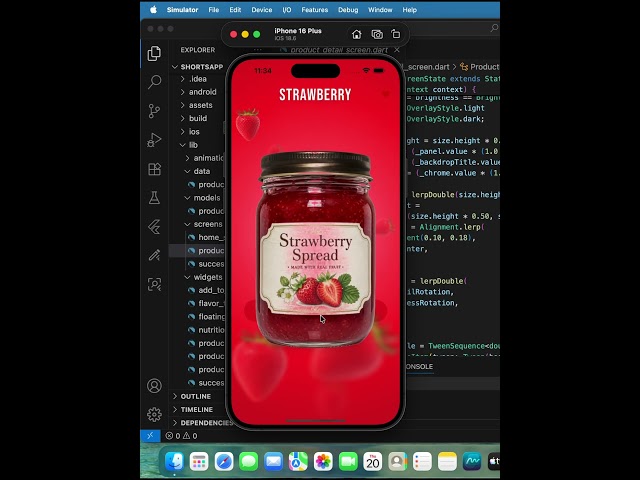Expand the assets folder
The image size is (640, 480).
pos(198,105)
